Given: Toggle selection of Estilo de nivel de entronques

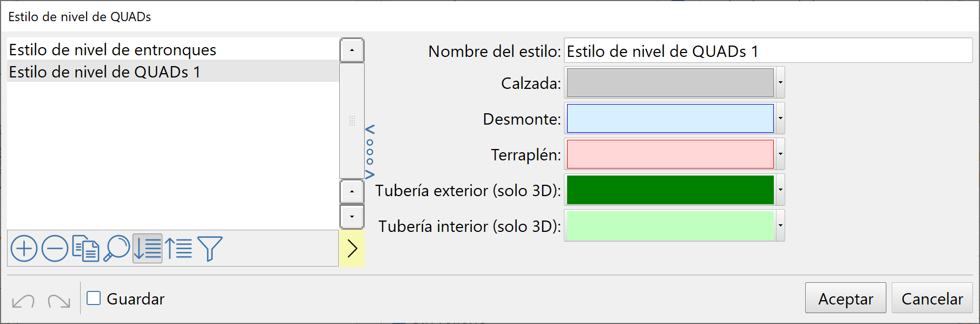Looking at the screenshot, I should (112, 49).
